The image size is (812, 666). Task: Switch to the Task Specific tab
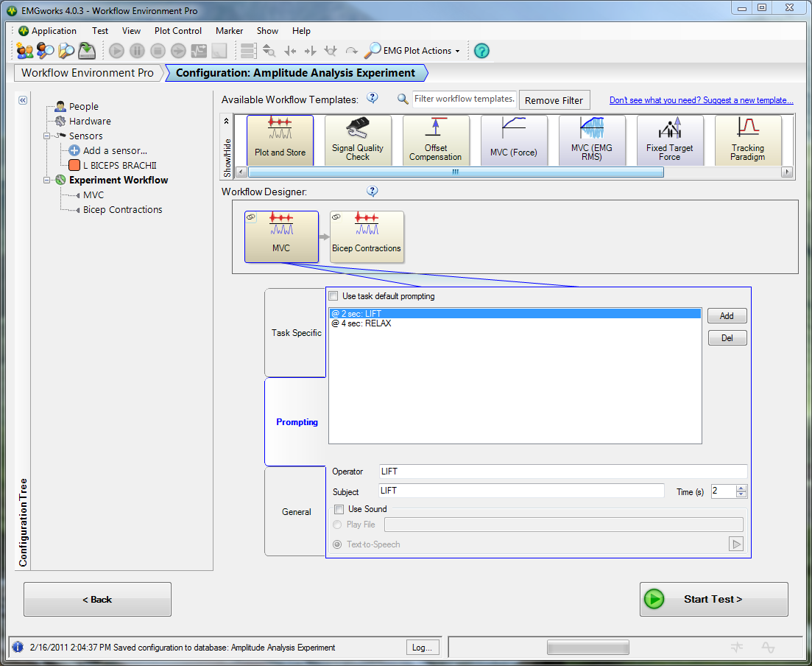point(296,333)
